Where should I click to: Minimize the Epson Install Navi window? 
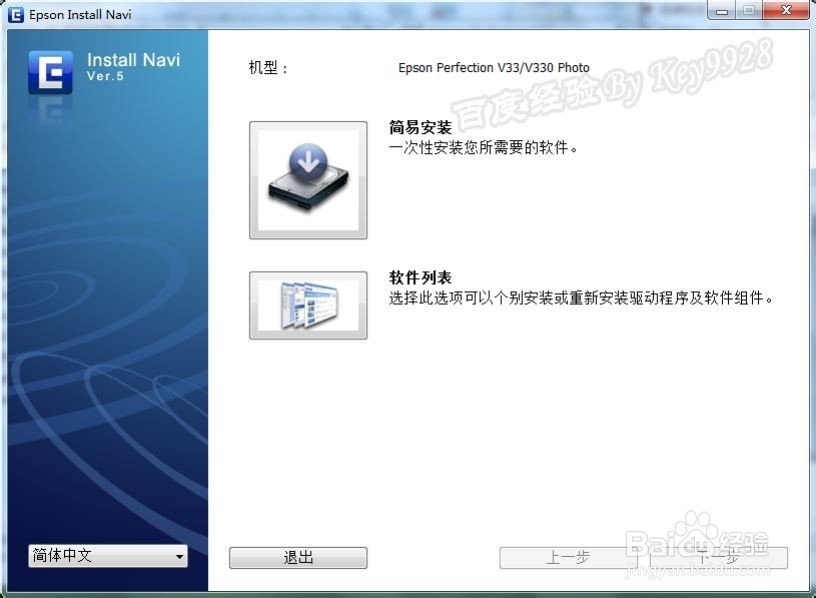[x=722, y=10]
